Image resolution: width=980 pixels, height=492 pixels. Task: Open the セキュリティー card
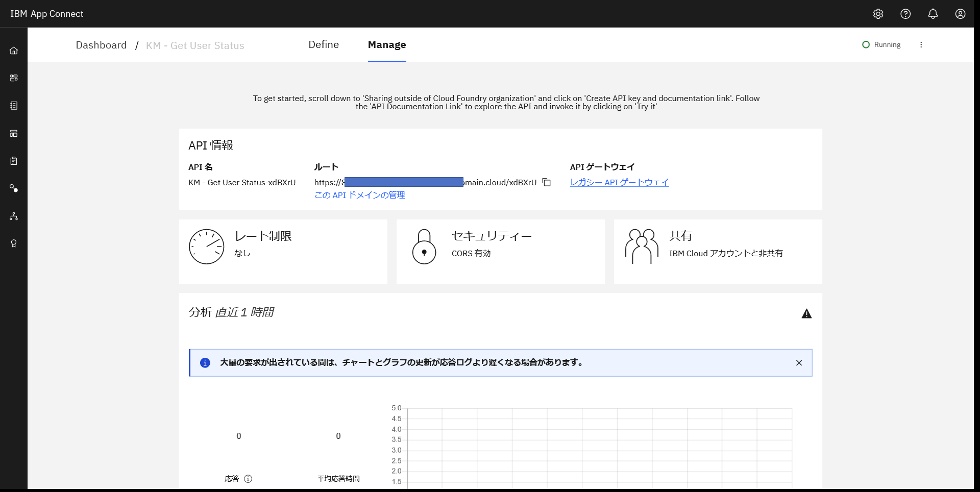coord(501,252)
